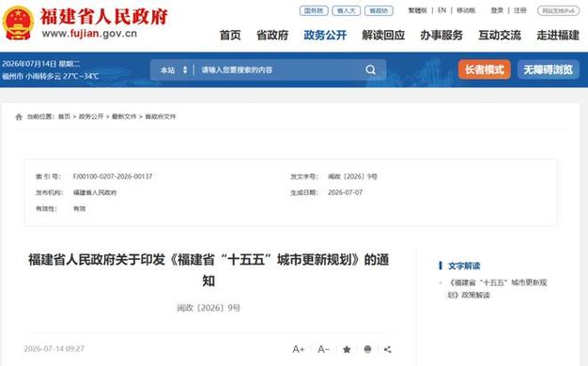Enable 长者模式 elder mode

484,69
